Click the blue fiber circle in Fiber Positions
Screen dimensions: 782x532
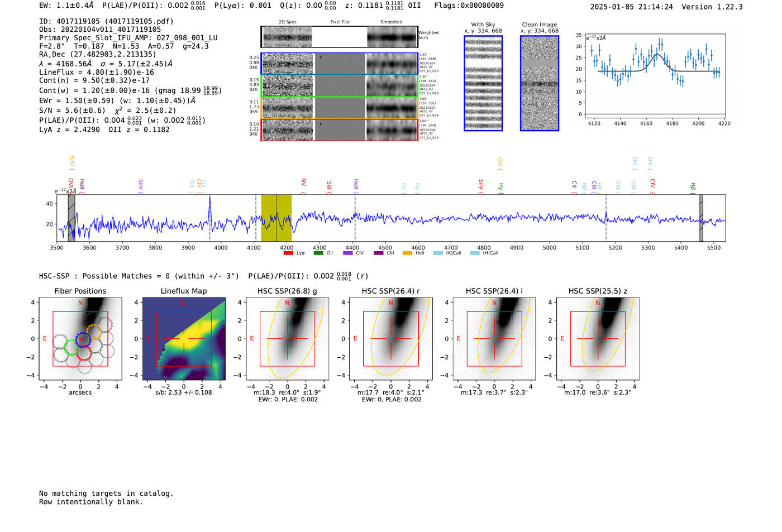coord(83,339)
